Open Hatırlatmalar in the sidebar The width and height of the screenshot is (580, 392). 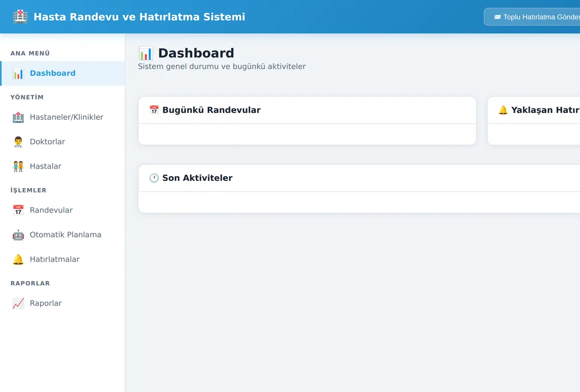coord(62,260)
